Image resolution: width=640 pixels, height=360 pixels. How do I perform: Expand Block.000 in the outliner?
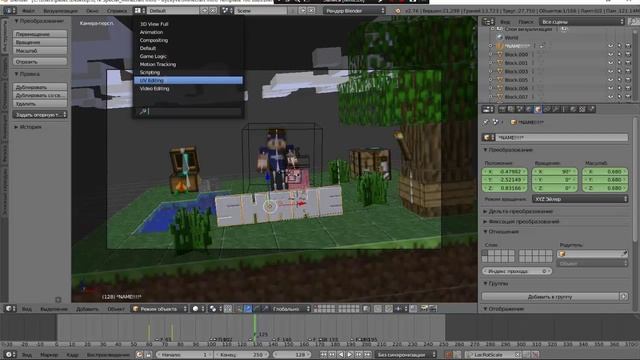tap(491, 54)
